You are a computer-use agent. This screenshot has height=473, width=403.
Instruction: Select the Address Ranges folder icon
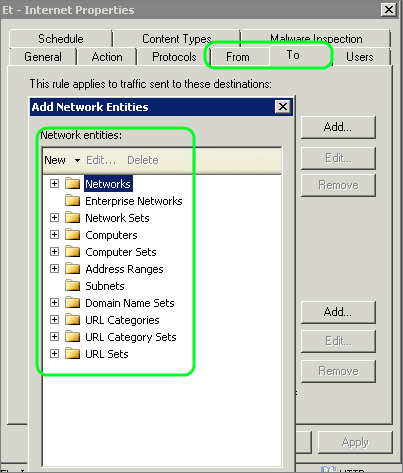73,269
